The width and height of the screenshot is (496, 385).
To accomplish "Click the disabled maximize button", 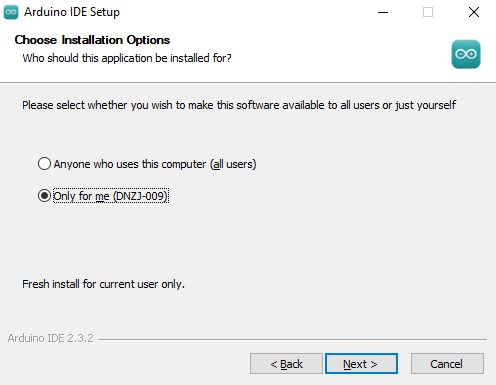I will pos(428,12).
